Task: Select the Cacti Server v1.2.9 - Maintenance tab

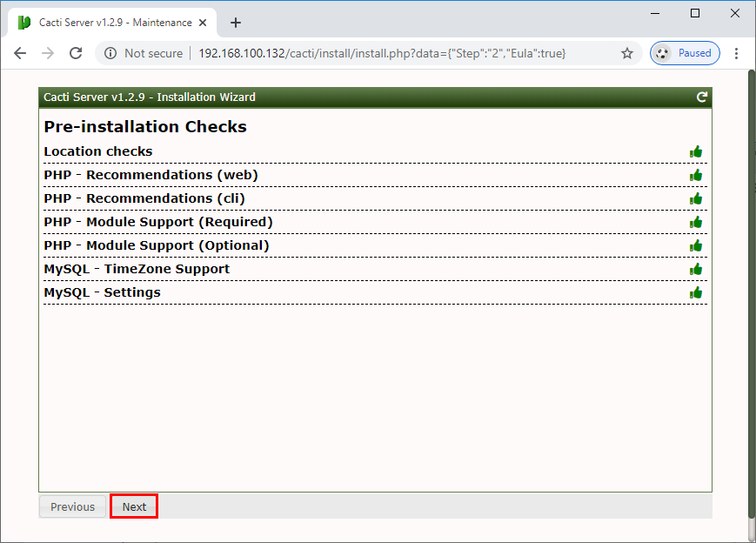Action: 112,23
